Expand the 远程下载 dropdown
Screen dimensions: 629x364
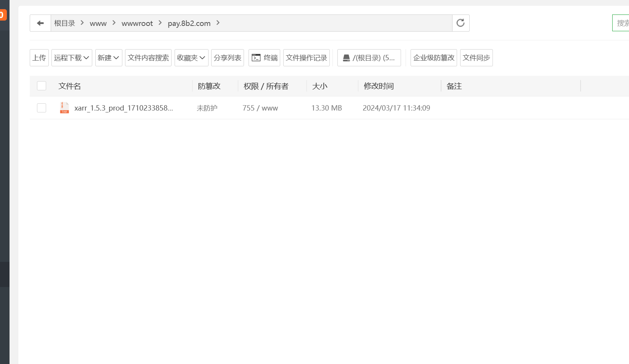point(71,58)
